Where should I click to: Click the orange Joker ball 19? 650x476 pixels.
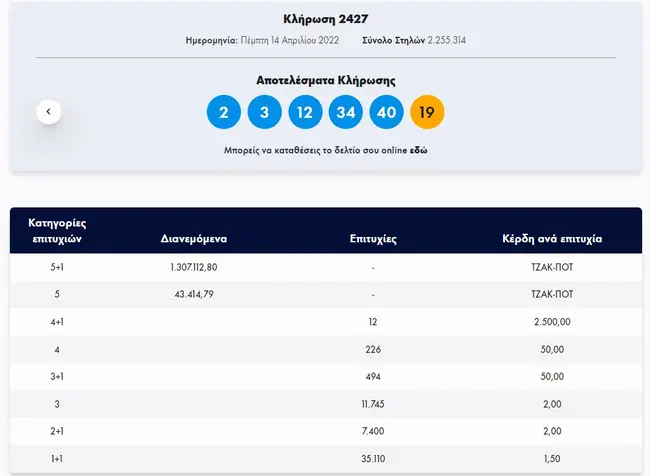click(x=427, y=111)
